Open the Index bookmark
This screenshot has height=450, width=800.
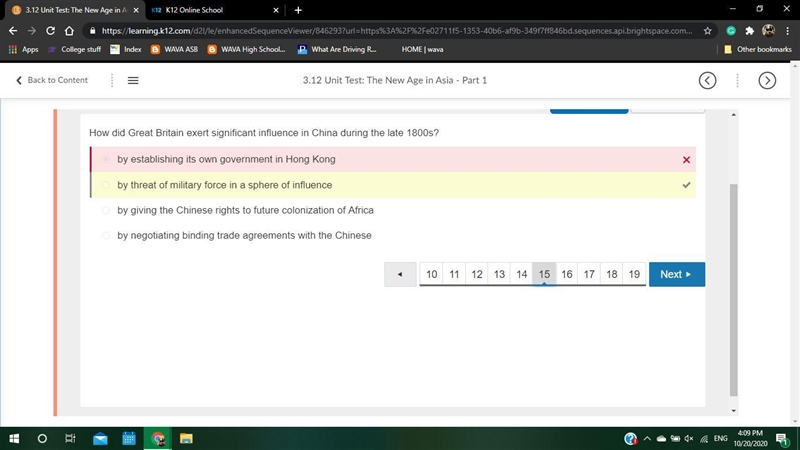[126, 49]
